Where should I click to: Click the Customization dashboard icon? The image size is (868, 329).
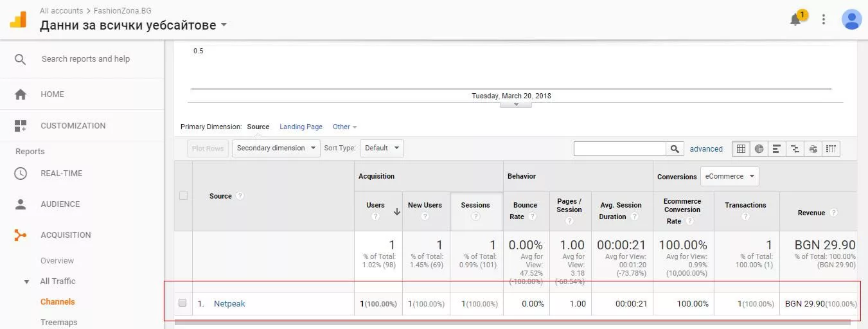[21, 126]
